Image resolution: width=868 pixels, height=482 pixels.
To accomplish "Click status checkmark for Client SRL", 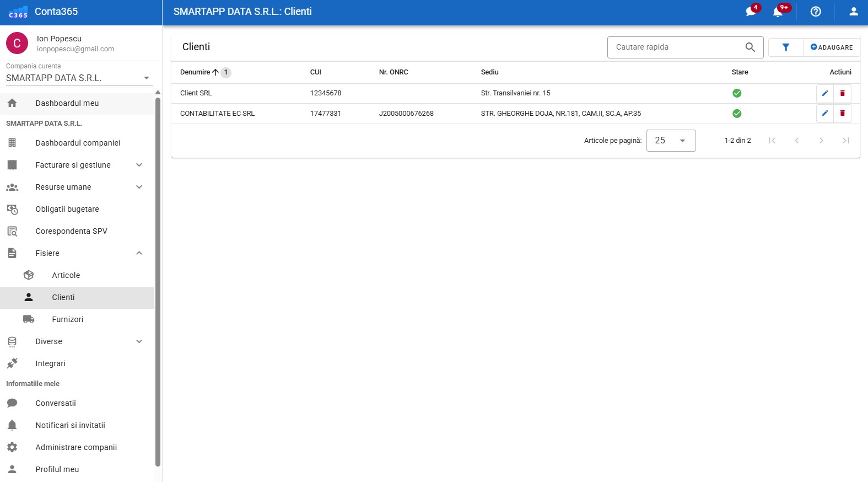I will pyautogui.click(x=736, y=93).
